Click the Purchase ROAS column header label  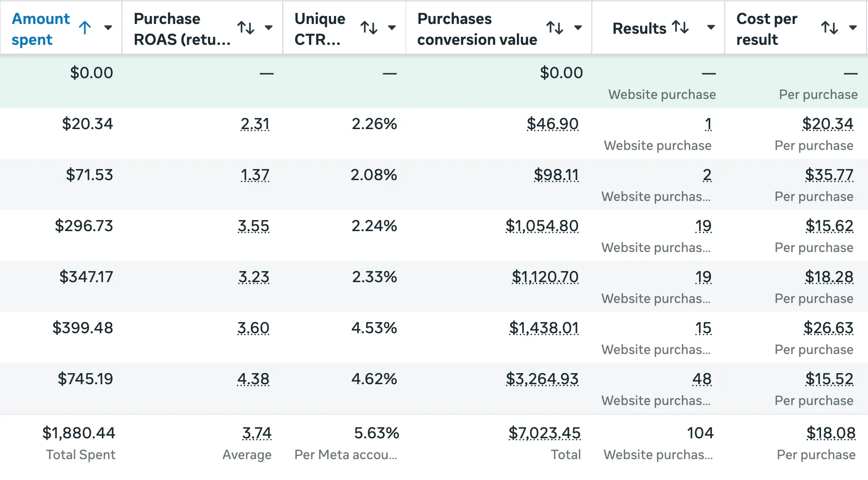tap(182, 29)
